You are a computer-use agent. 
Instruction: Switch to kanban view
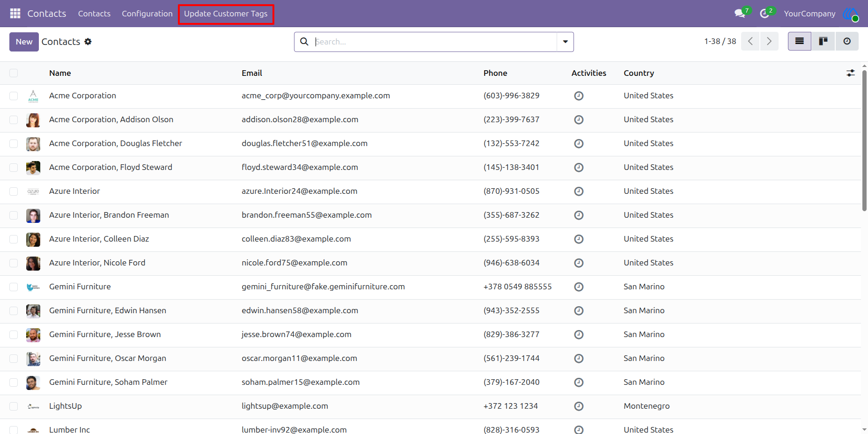tap(823, 41)
